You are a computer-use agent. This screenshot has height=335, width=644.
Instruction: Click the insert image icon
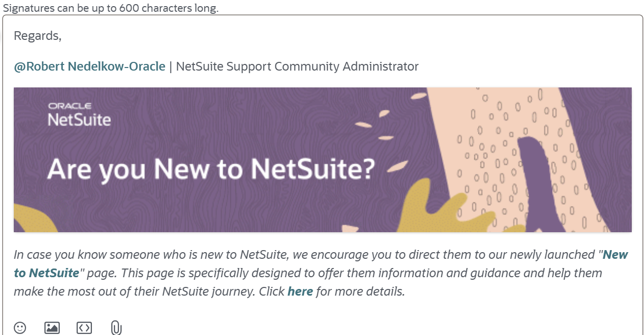tap(52, 327)
